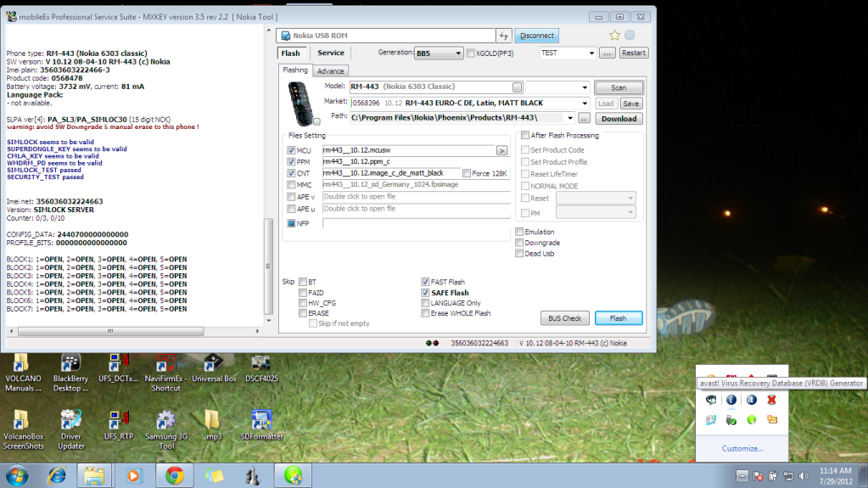Expand the Market product code dropdown

pos(585,103)
